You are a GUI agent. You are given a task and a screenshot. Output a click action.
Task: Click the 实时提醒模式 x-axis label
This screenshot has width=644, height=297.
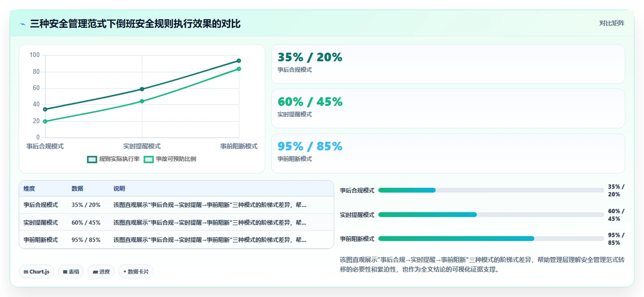click(142, 146)
